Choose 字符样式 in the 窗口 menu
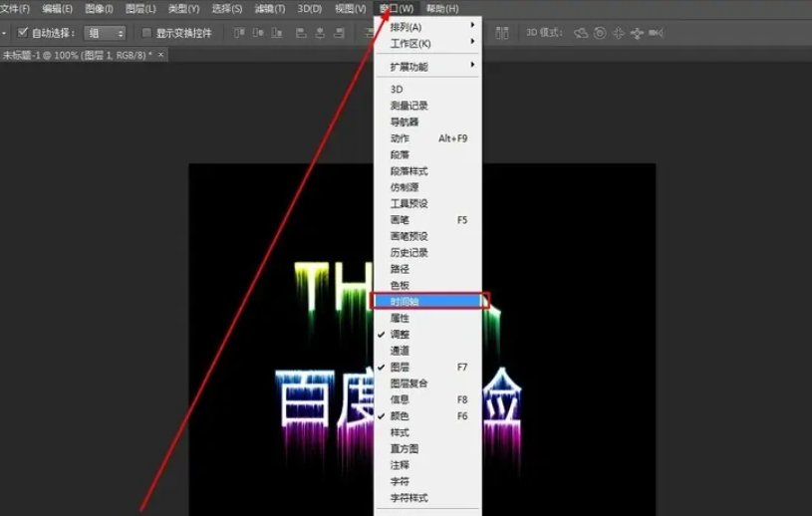The image size is (812, 516). [x=427, y=498]
